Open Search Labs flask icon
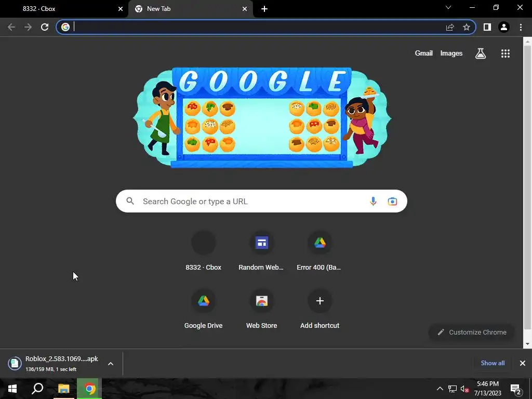Viewport: 532px width, 399px height. click(x=481, y=54)
